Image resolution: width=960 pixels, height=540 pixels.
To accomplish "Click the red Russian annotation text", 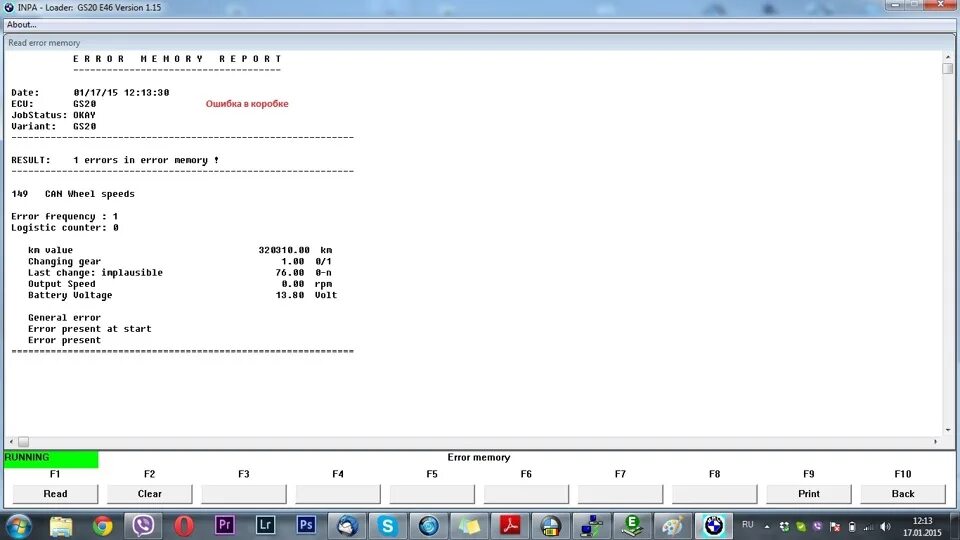I will (247, 103).
